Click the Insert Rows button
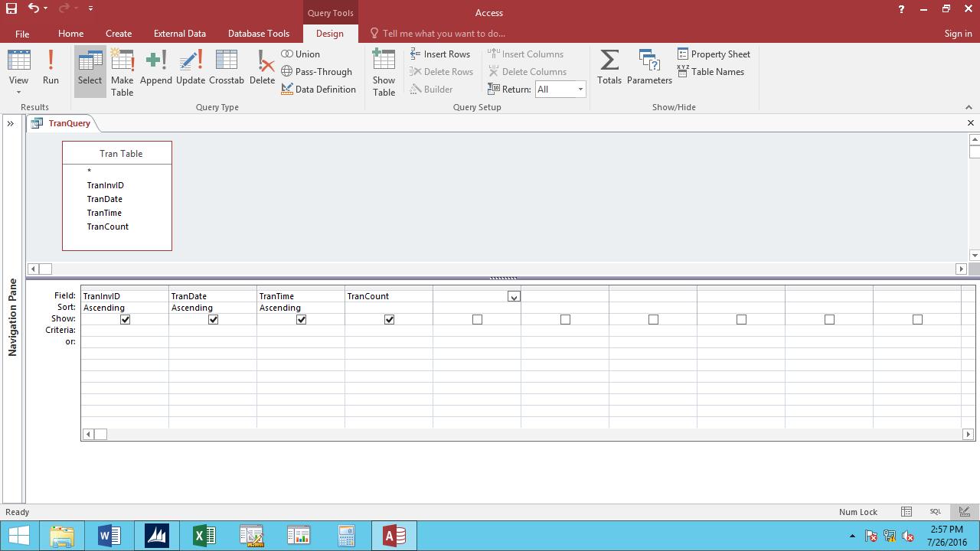Image resolution: width=980 pixels, height=551 pixels. [440, 54]
